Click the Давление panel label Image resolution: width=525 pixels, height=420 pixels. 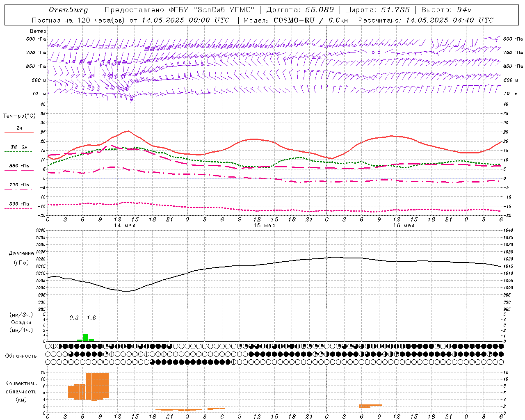[x=22, y=253]
